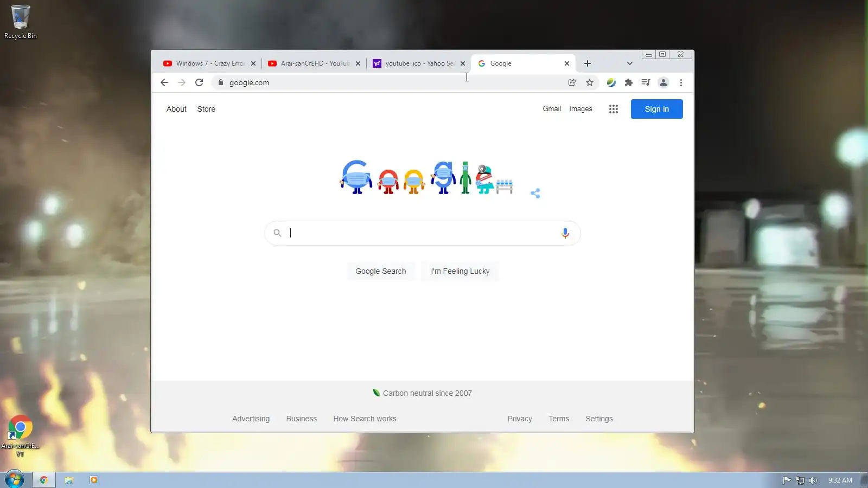Open network icon in system tray
This screenshot has height=488, width=868.
(x=800, y=480)
